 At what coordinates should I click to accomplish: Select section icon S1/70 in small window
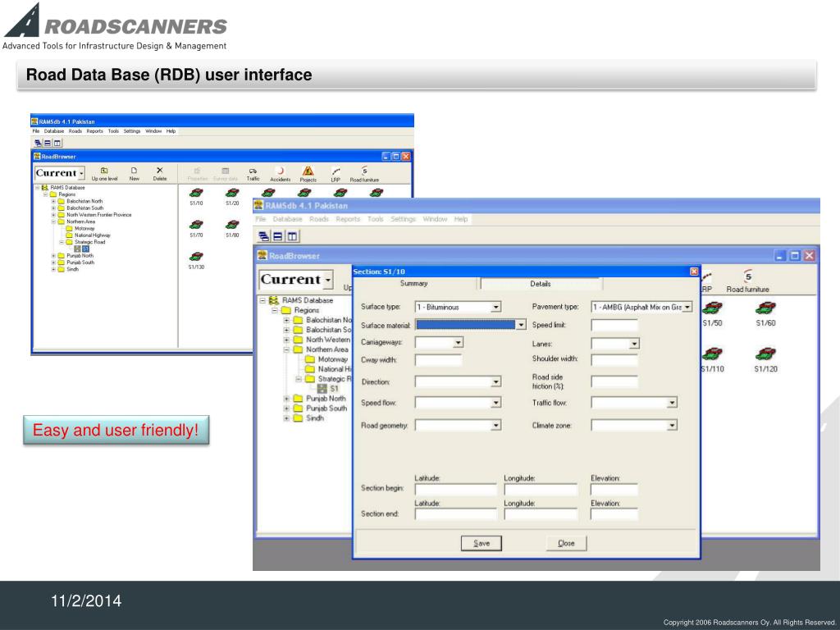(x=196, y=225)
